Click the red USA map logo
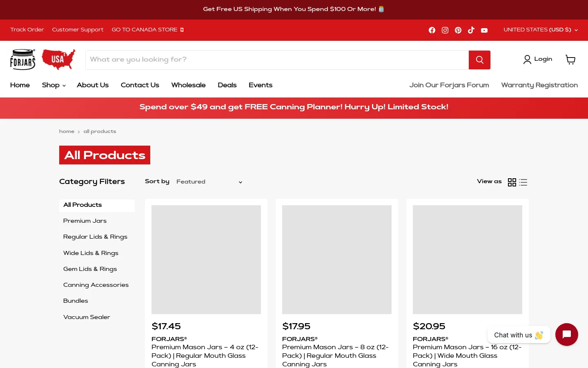This screenshot has height=368, width=588. [x=58, y=59]
